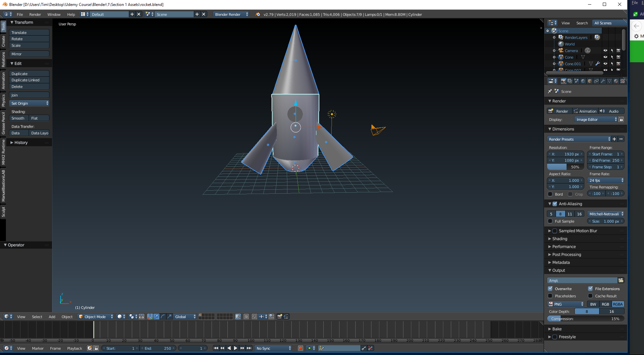The height and width of the screenshot is (355, 644).
Task: Open the Material properties tab
Action: [616, 81]
